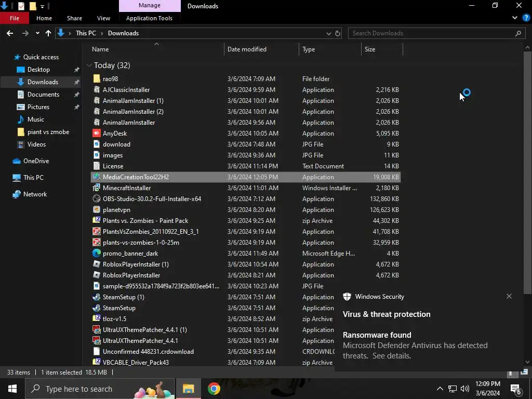Screen dimensions: 532x399
Task: Click the taskbar search box
Action: [x=100, y=389]
